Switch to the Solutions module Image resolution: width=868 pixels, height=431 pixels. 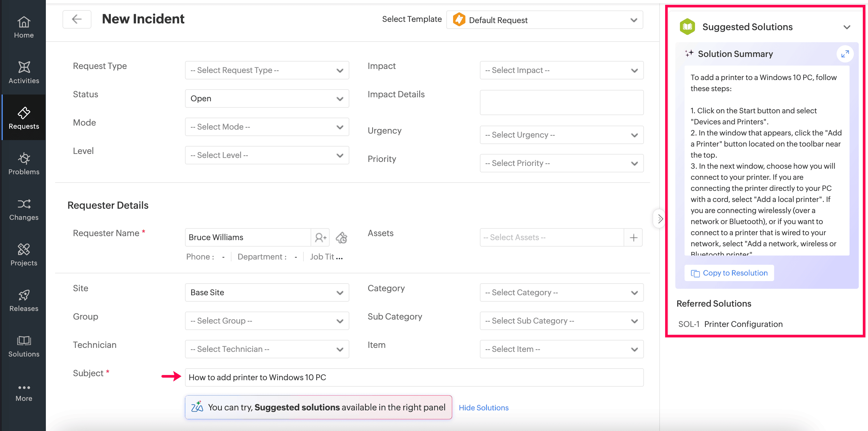(24, 346)
